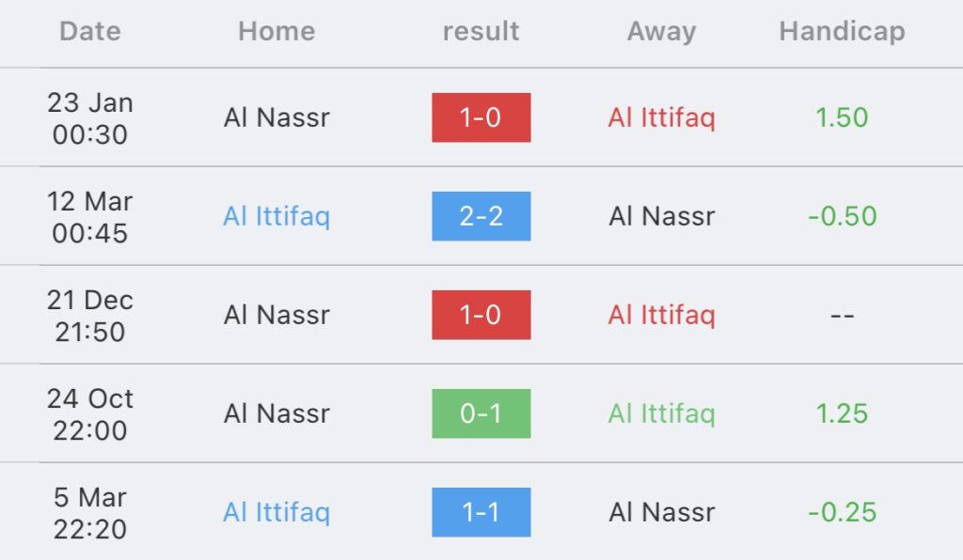Click the Date column header
The image size is (963, 560).
click(89, 31)
